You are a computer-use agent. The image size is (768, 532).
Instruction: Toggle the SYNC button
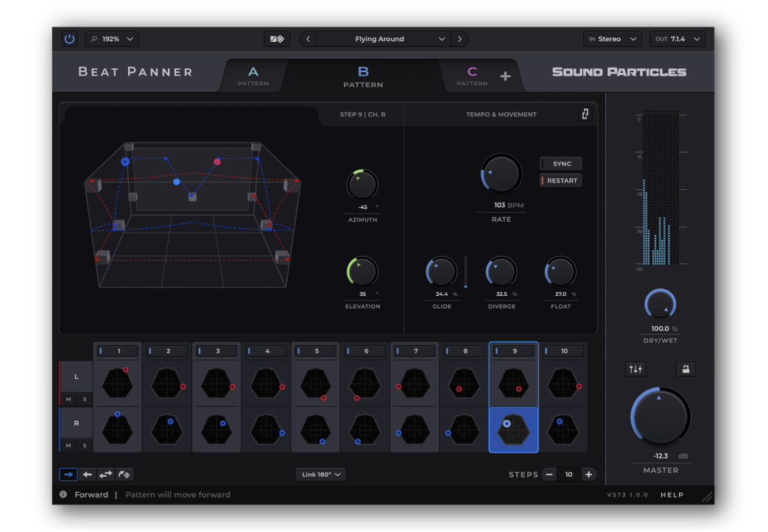point(561,163)
